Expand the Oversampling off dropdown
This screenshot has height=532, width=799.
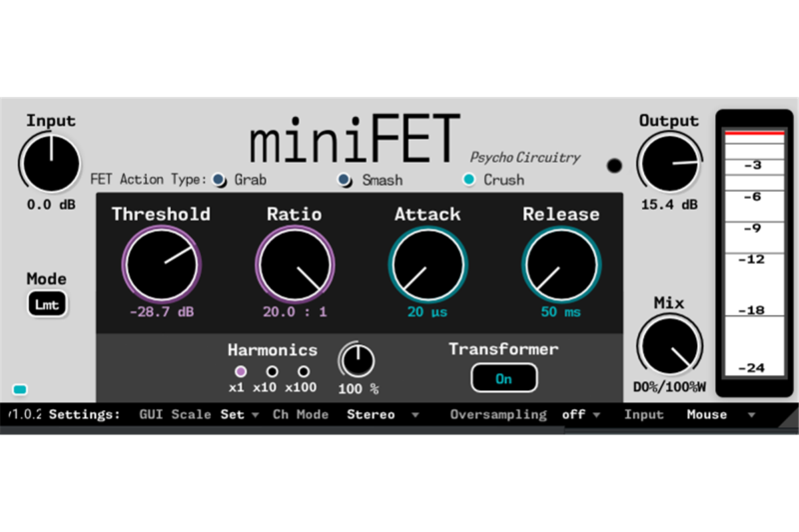[x=581, y=414]
